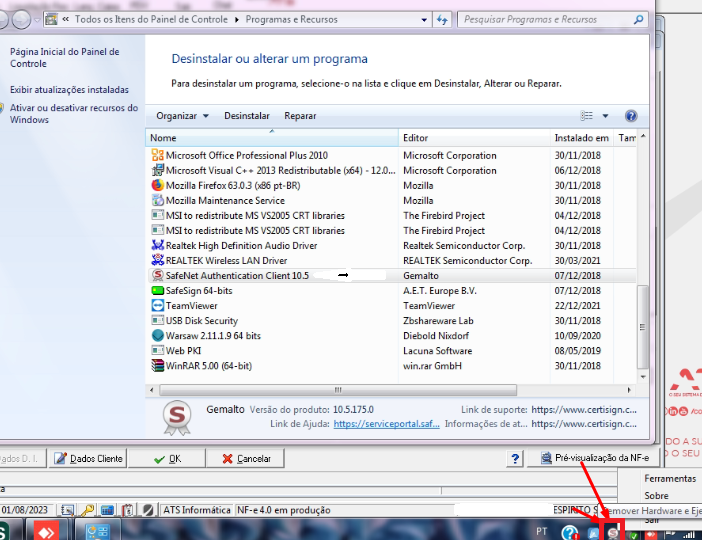
Task: Click the key icon in status bar
Action: (87, 510)
